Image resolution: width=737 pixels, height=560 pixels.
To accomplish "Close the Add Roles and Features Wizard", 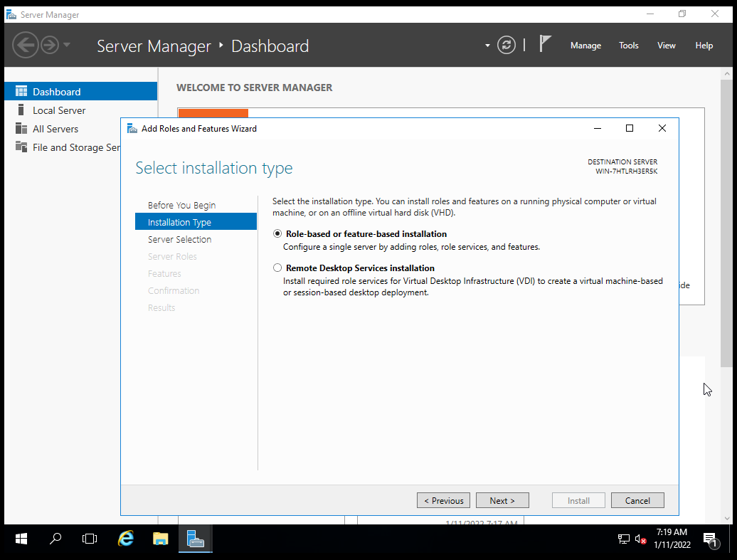I will tap(662, 128).
